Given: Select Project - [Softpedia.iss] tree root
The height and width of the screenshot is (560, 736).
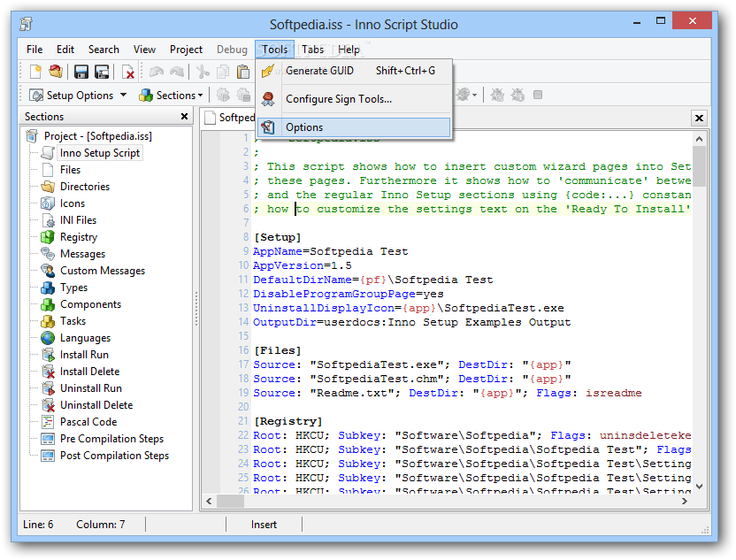Looking at the screenshot, I should coord(97,136).
